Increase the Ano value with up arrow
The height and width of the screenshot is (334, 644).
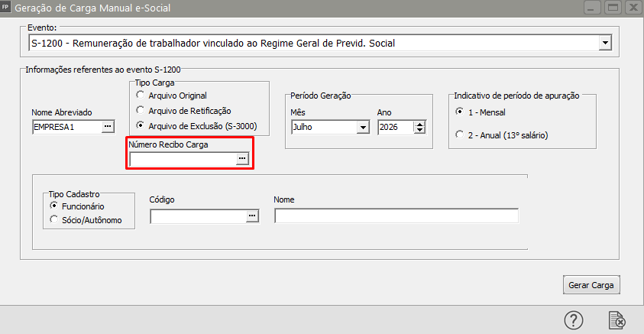pyautogui.click(x=419, y=124)
